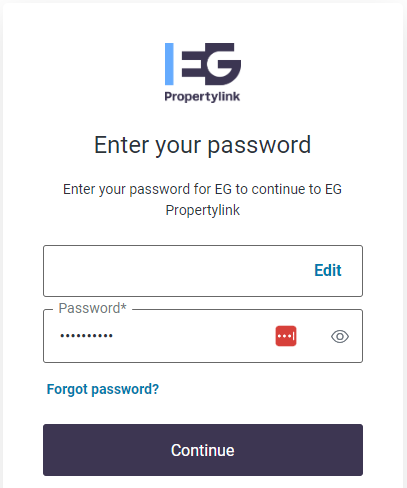
Task: Click the large G letter in logo
Action: (x=223, y=64)
